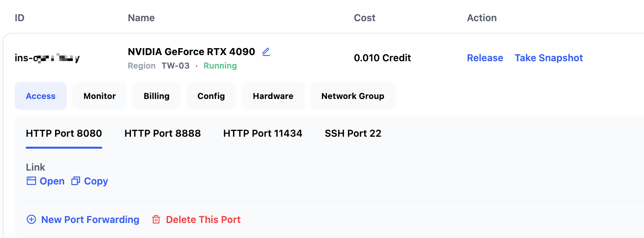Select the Access tab
This screenshot has width=644, height=238.
point(41,96)
